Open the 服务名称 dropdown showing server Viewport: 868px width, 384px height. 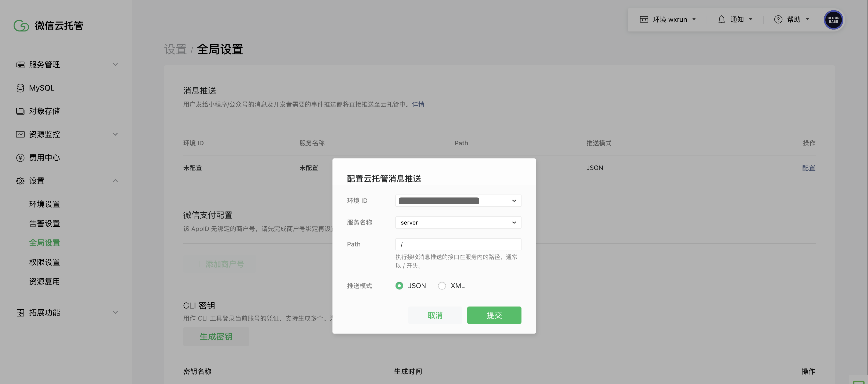click(458, 223)
